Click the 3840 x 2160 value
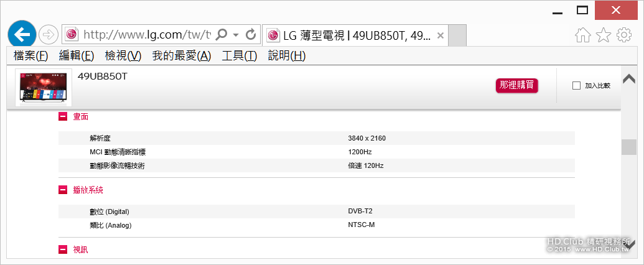This screenshot has width=644, height=265. click(x=366, y=138)
